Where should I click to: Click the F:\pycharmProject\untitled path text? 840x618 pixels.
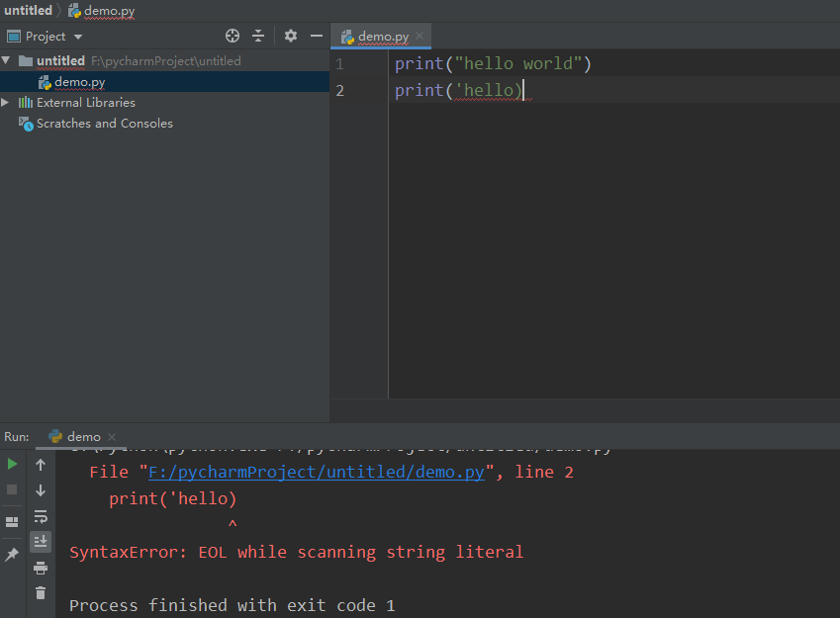click(165, 61)
